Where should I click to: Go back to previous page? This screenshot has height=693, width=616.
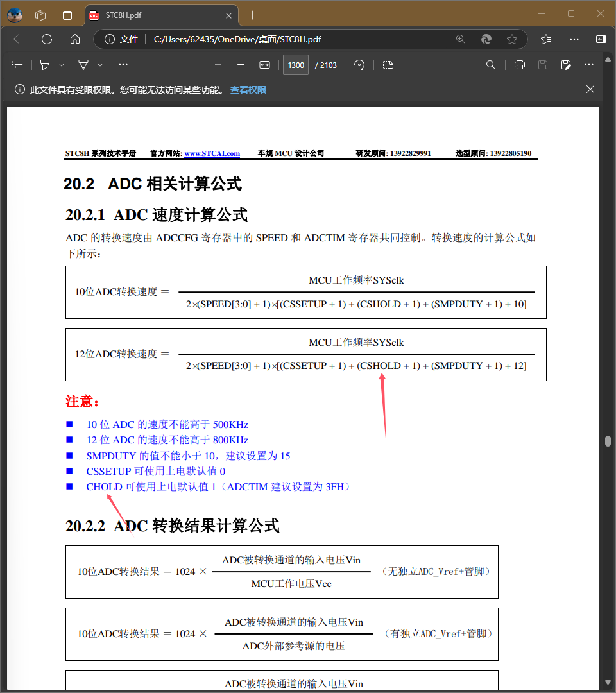[x=19, y=39]
